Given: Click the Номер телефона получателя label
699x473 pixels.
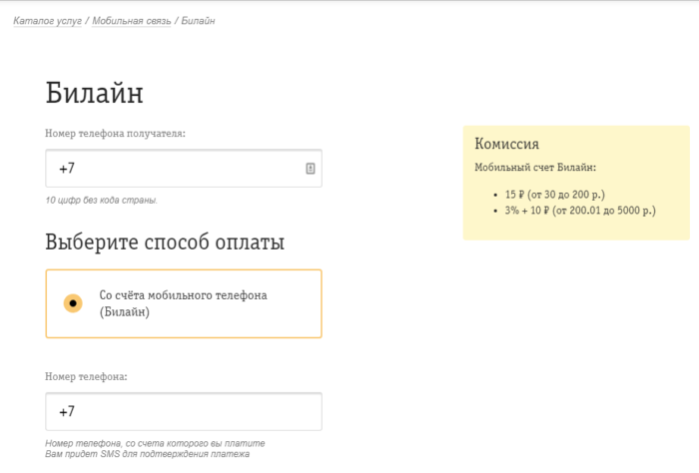Looking at the screenshot, I should (x=115, y=133).
